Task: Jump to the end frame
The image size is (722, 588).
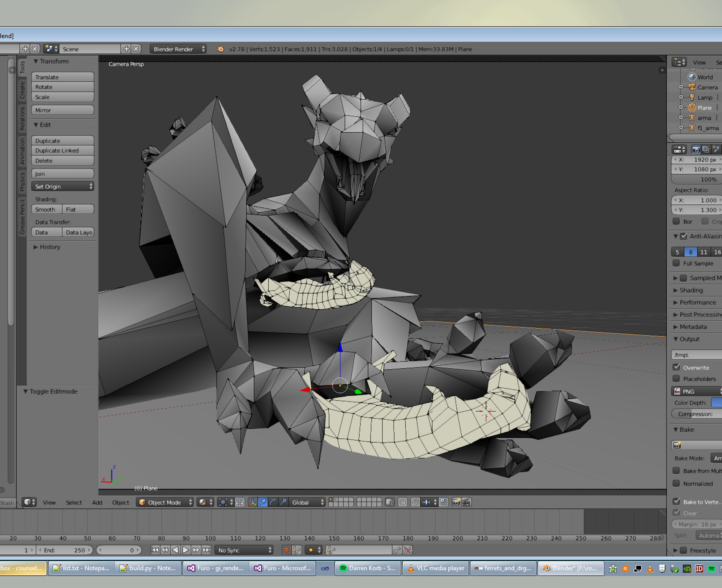Action: pos(206,550)
